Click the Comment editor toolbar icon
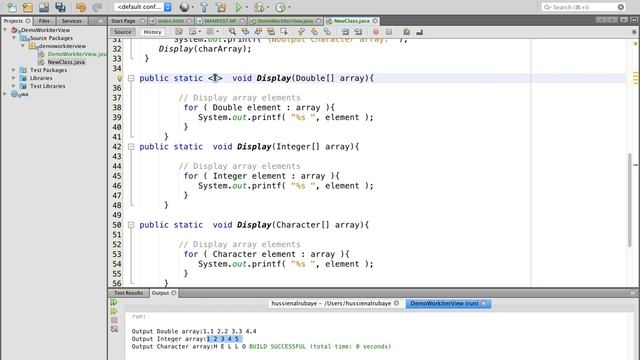640x360 pixels. [x=406, y=31]
